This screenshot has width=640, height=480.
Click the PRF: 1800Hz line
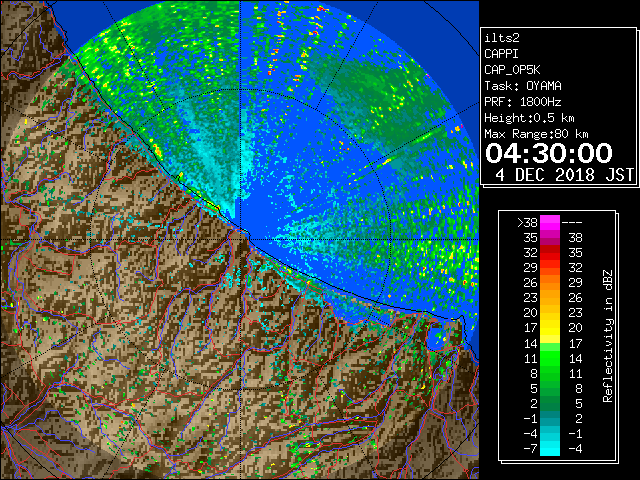(x=523, y=102)
